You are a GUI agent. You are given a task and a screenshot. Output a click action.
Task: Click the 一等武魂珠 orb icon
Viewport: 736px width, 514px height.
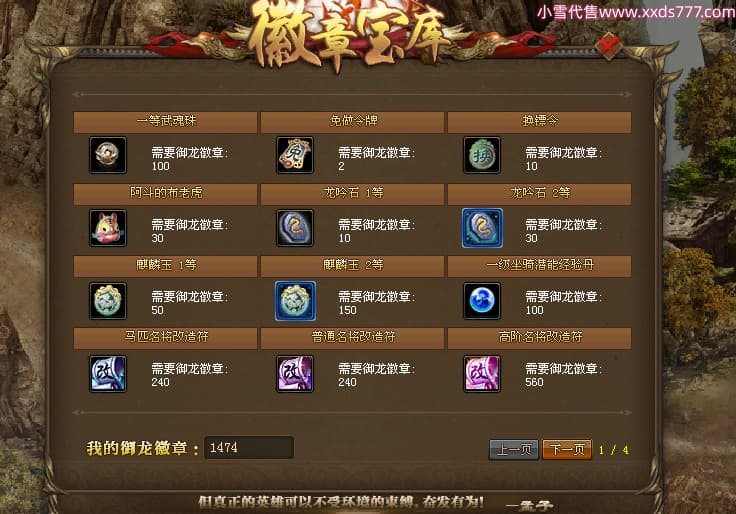tap(108, 155)
